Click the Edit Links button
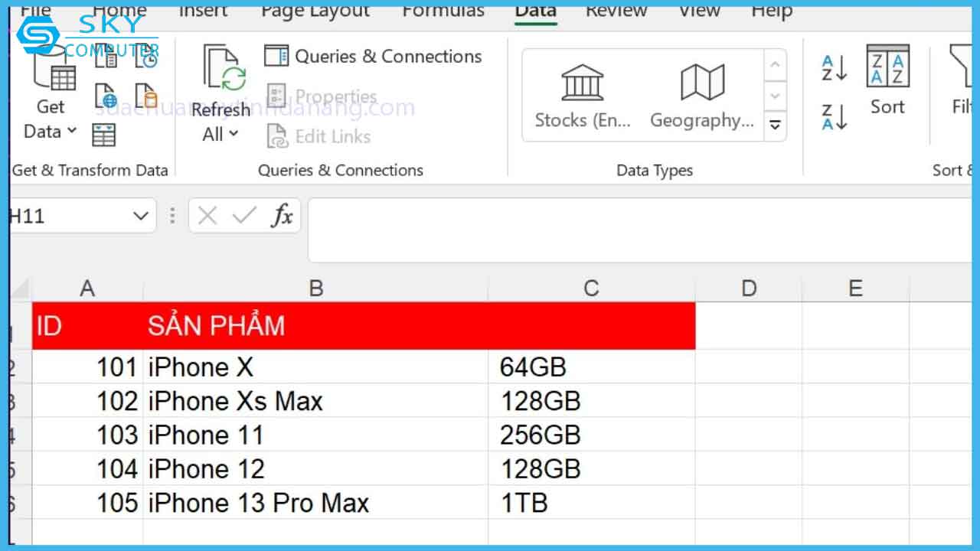 click(318, 136)
